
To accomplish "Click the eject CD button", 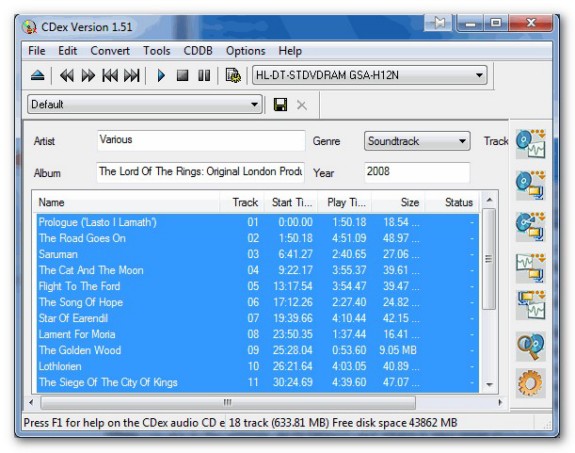I will [37, 76].
